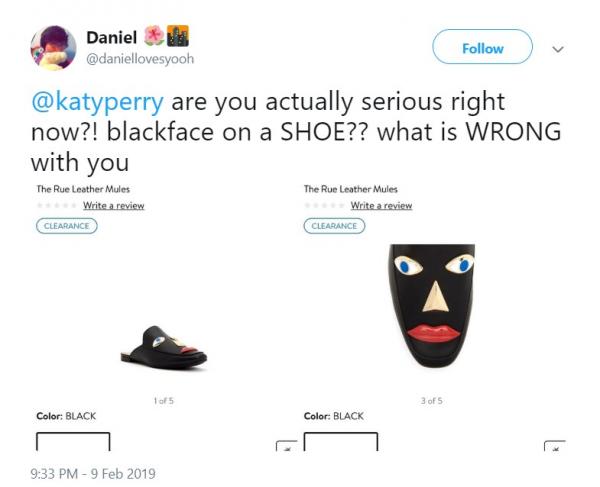Viewport: 600px width, 487px height.
Task: Open the @katyperry mention link
Action: (98, 102)
